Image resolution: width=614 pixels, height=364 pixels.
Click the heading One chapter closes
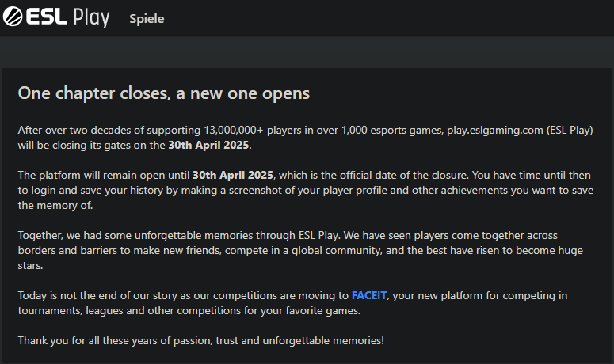click(164, 93)
